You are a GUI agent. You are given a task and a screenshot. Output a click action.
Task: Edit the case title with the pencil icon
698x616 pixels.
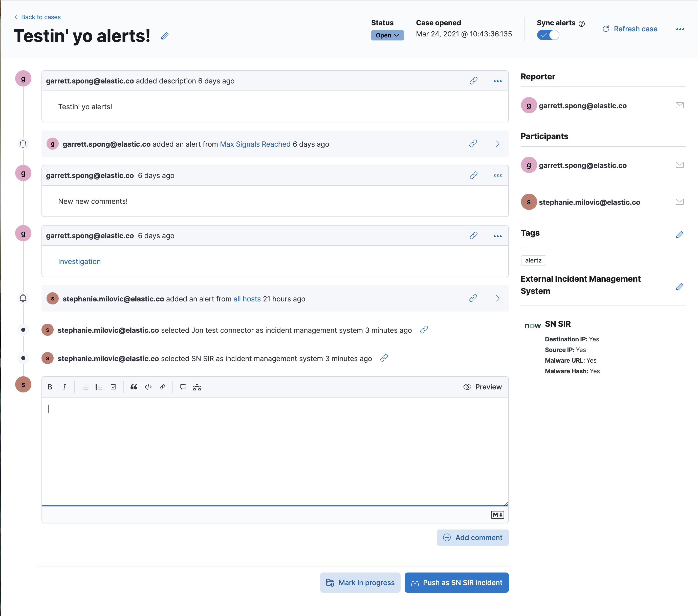[x=165, y=36]
